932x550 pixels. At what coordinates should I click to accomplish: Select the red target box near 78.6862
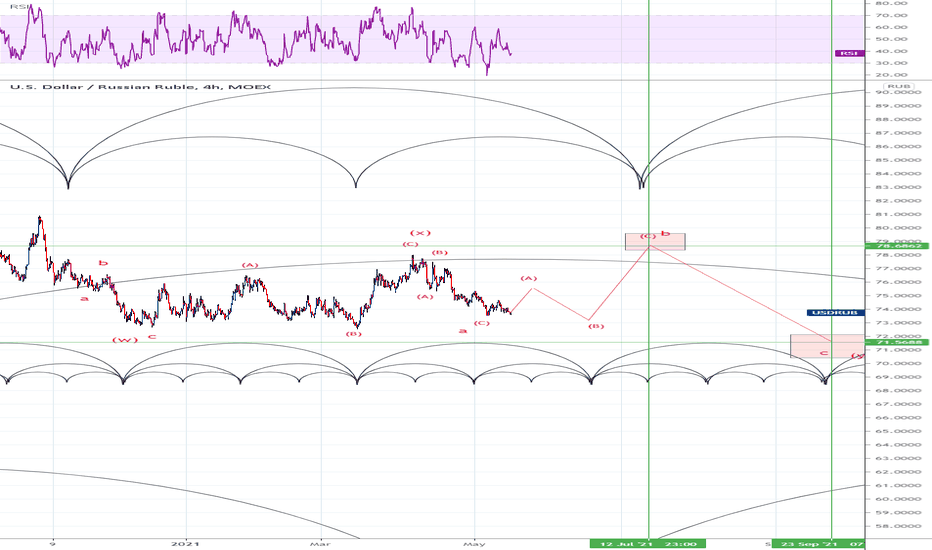[655, 241]
